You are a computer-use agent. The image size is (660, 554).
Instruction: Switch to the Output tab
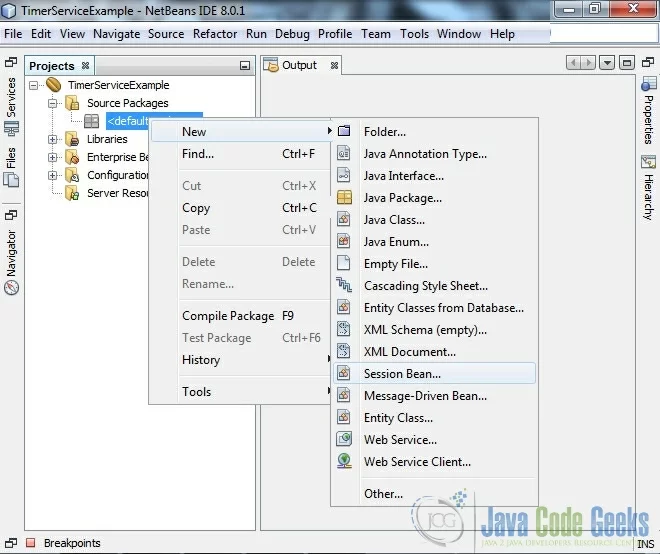pyautogui.click(x=299, y=65)
